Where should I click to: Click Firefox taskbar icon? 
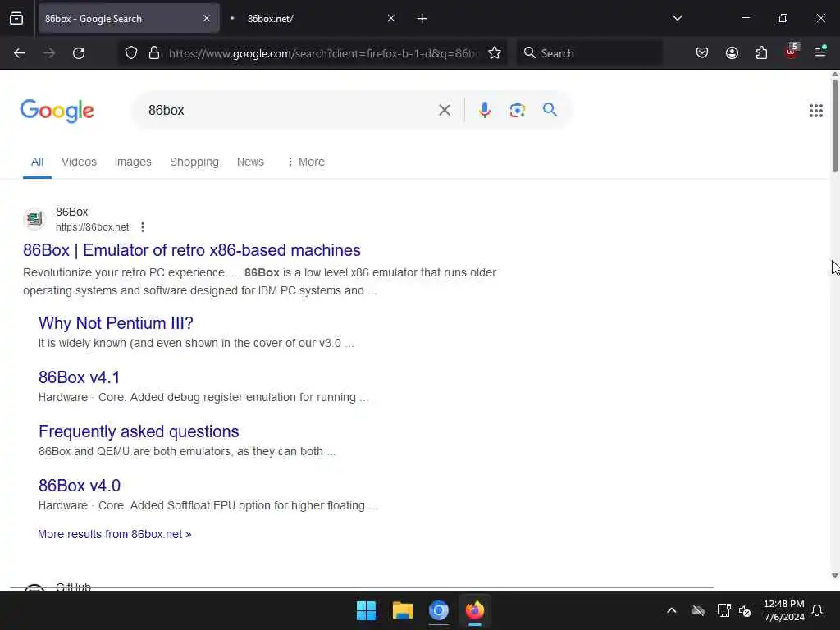475,610
